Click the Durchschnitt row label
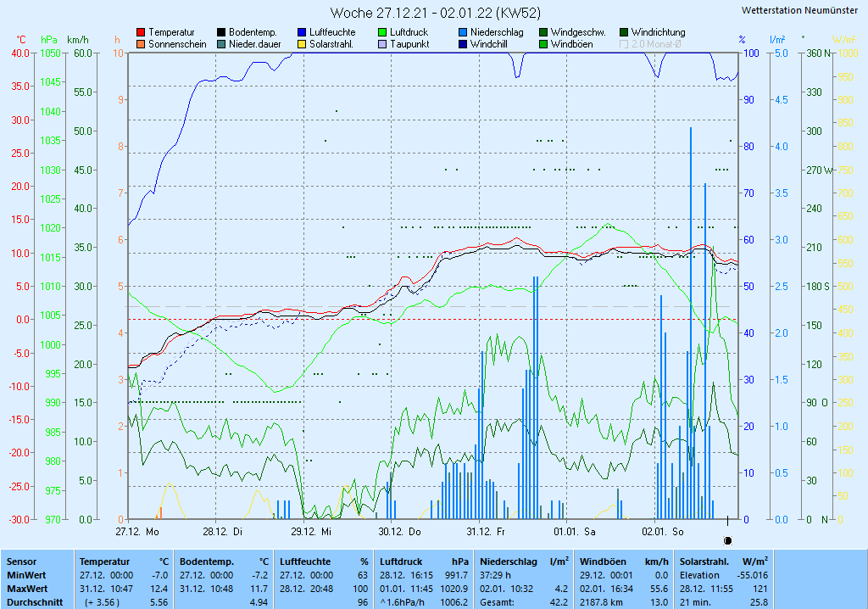 click(35, 602)
